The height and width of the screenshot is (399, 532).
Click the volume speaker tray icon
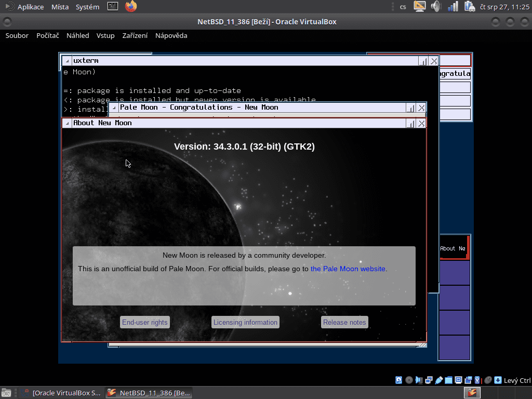[x=436, y=6]
